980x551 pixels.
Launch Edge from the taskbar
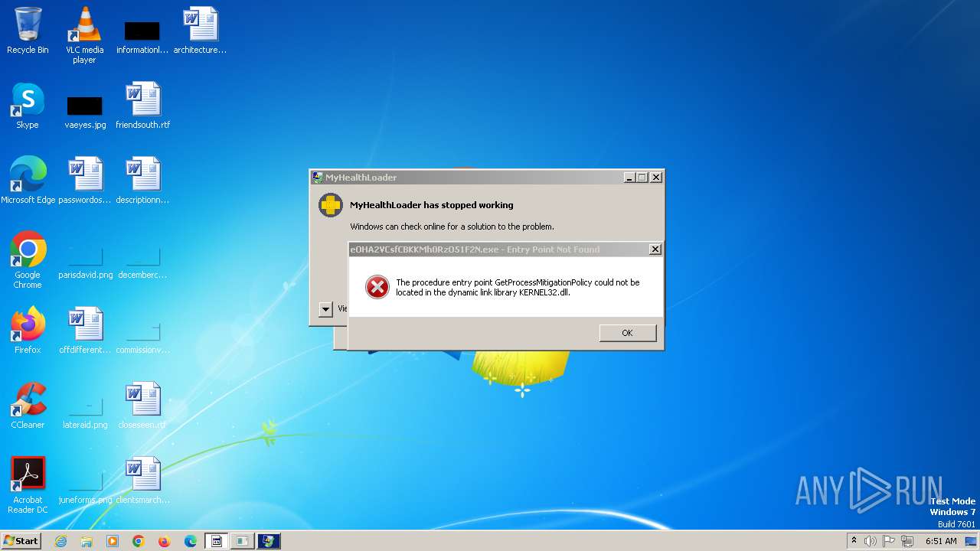tap(191, 541)
